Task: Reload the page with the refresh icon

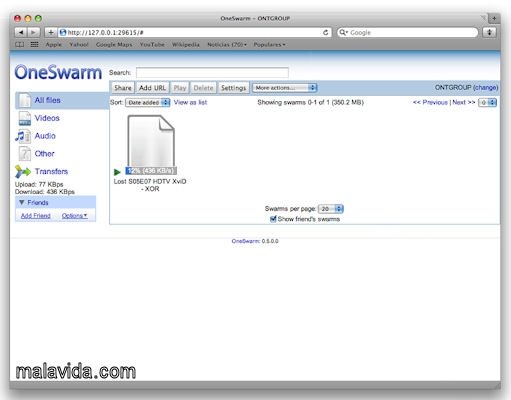Action: (x=326, y=32)
